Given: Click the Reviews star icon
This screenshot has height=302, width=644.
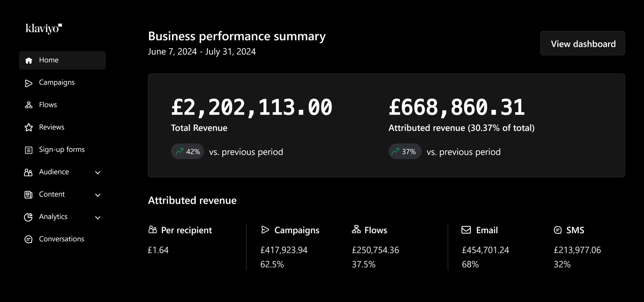Looking at the screenshot, I should (29, 127).
